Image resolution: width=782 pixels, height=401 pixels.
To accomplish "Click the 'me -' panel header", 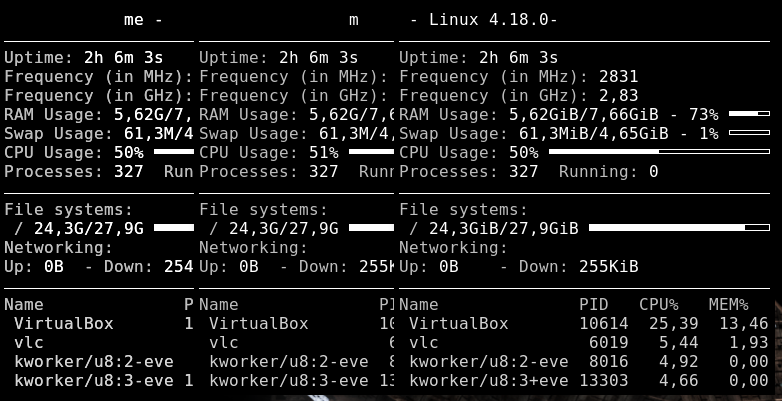I will (x=144, y=20).
